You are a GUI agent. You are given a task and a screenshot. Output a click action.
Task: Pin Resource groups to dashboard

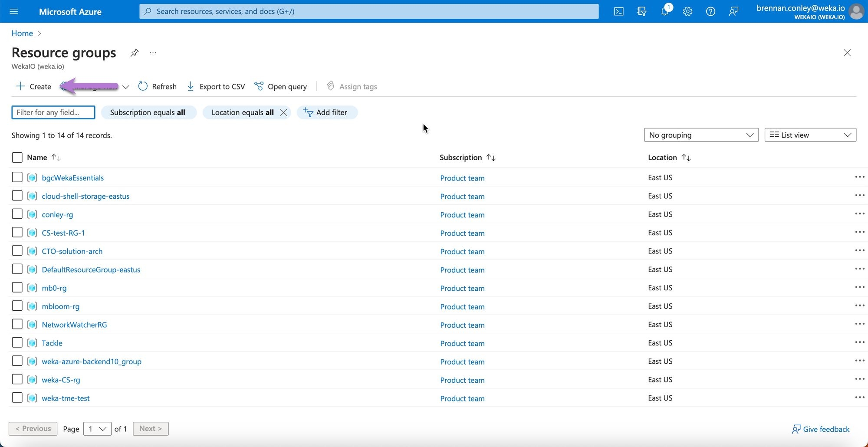[135, 53]
